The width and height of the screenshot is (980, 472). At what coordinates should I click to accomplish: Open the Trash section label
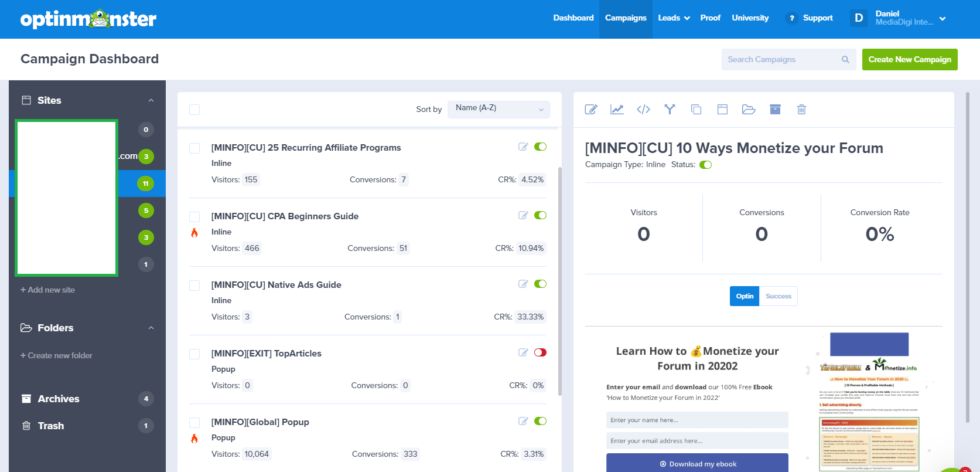[51, 426]
